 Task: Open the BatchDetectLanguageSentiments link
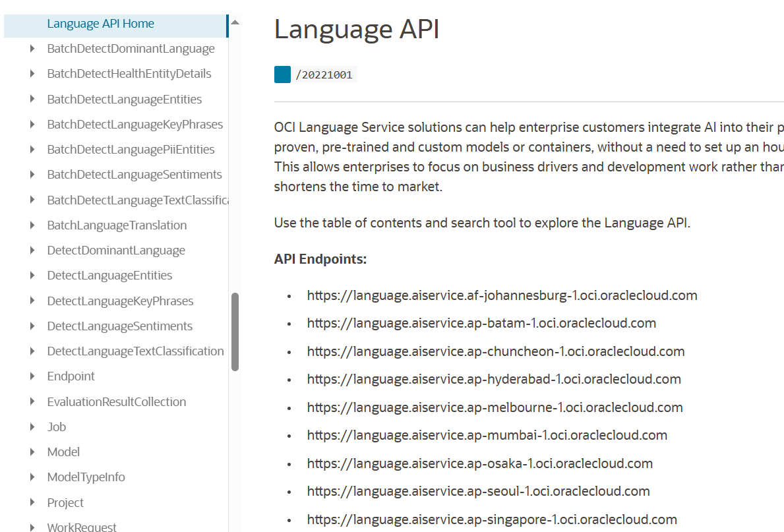coord(135,175)
